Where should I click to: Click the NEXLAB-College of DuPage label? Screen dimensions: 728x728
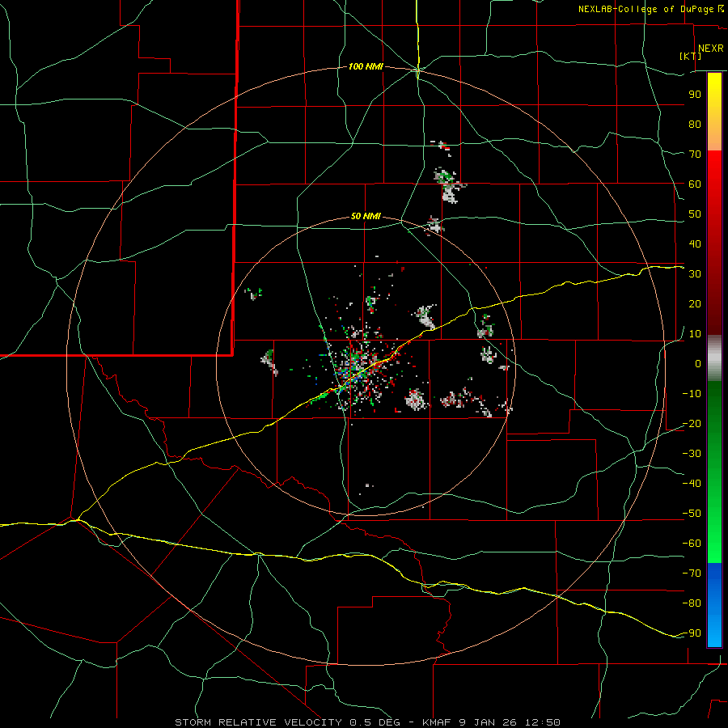(651, 9)
